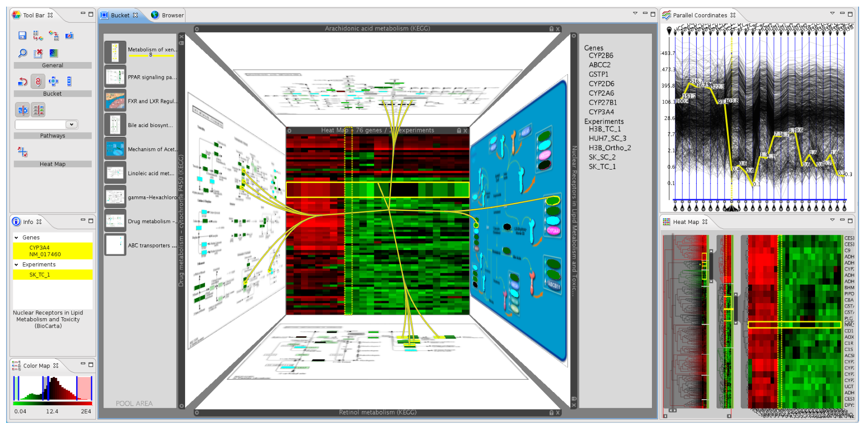The image size is (868, 429).
Task: Collapse the Experiments tree node in Info
Action: [x=16, y=265]
